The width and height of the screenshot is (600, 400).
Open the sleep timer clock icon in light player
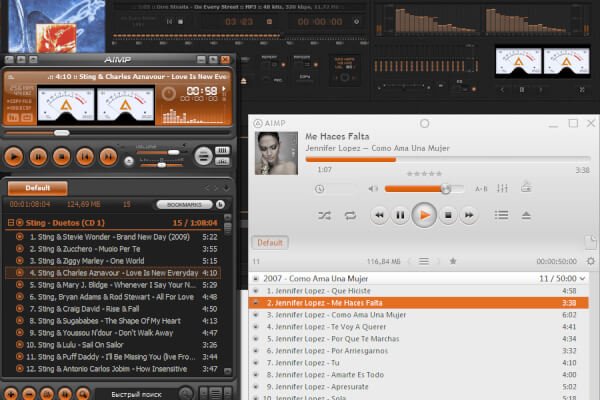320,189
